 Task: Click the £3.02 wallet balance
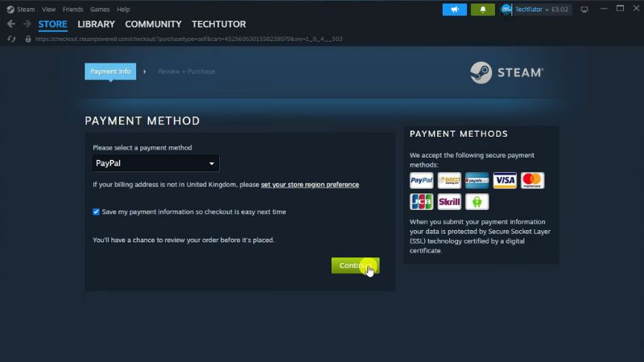[x=559, y=10]
